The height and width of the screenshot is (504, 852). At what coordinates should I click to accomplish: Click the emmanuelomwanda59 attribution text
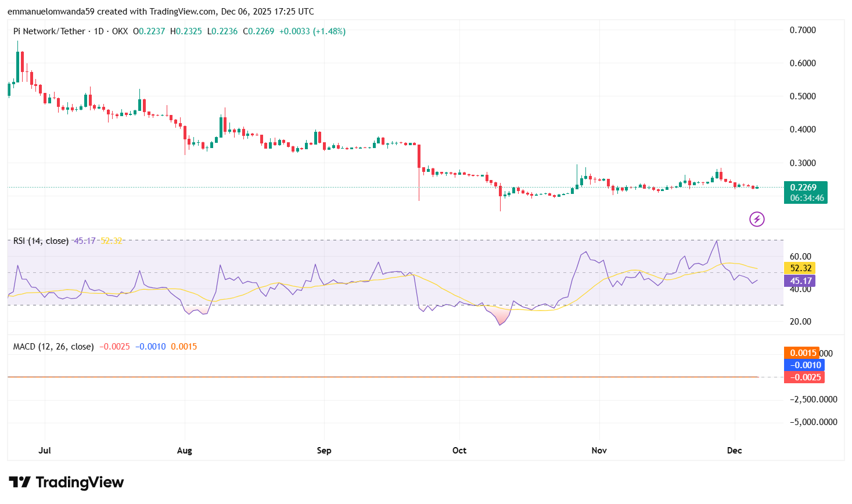(x=51, y=11)
